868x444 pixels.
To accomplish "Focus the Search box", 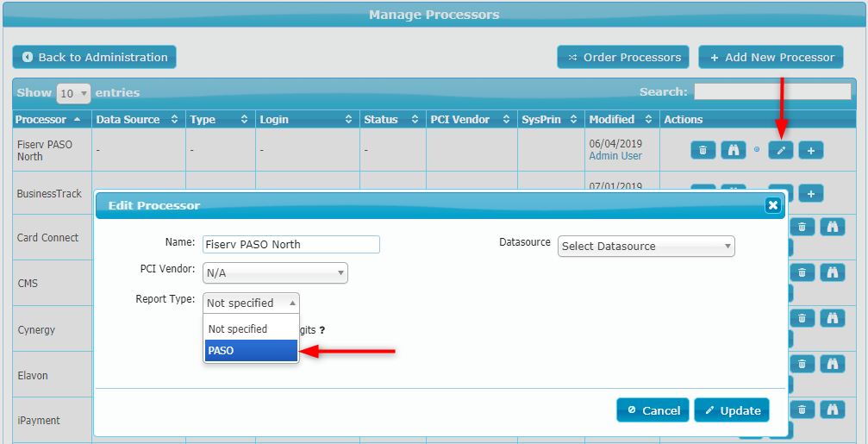I will coord(772,91).
